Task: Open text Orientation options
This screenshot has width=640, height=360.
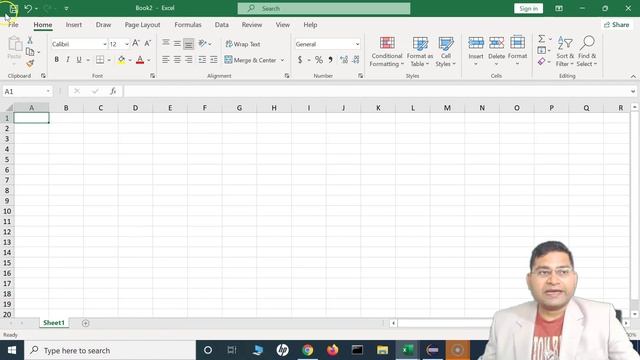Action: coord(203,43)
